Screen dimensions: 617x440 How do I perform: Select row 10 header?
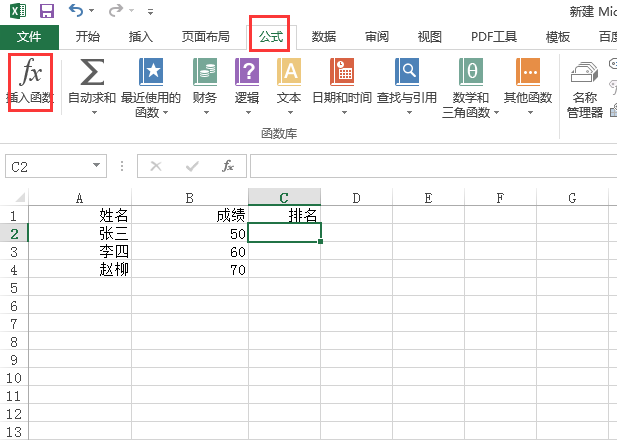coord(14,378)
